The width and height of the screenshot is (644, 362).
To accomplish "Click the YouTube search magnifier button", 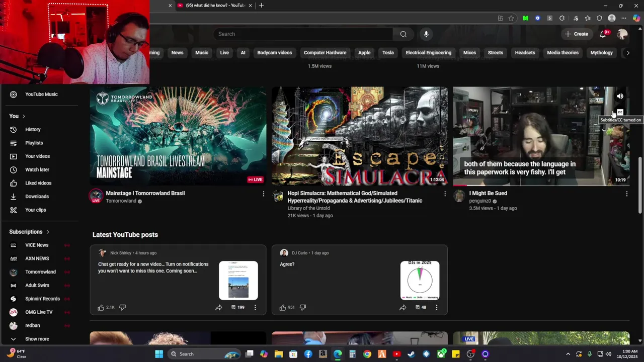I will tap(403, 34).
